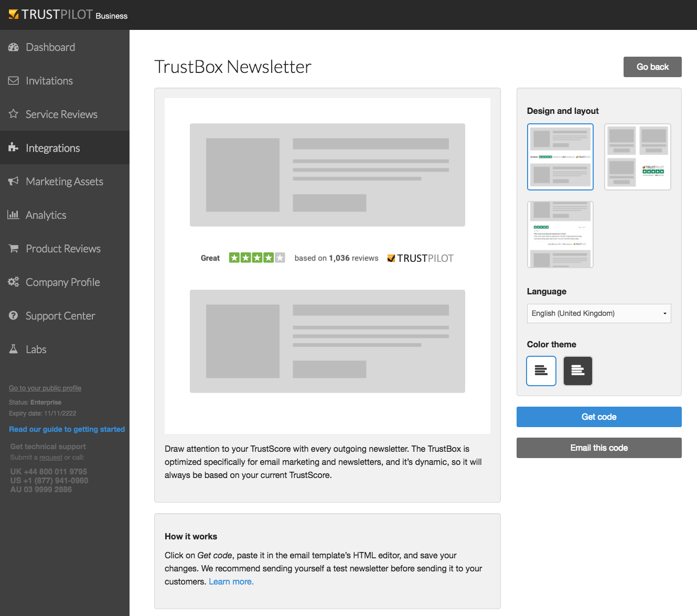Screen dimensions: 697x616
Task: Click the Product Reviews cart icon
Action: click(14, 248)
